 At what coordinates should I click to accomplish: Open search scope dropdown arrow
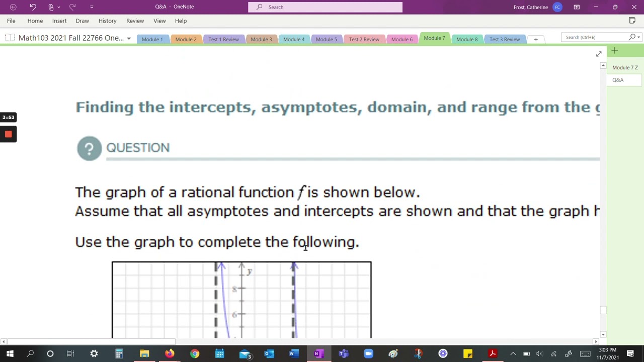[x=639, y=37]
